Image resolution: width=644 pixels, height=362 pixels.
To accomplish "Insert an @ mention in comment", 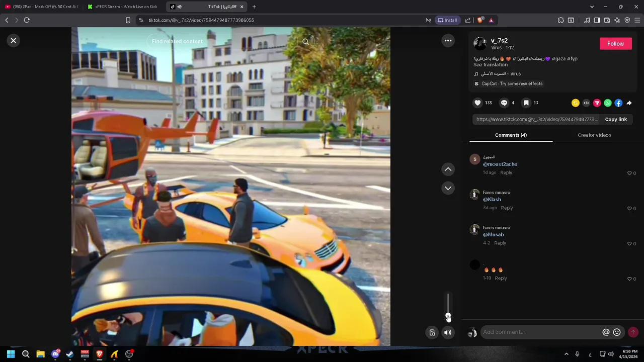I will (606, 332).
